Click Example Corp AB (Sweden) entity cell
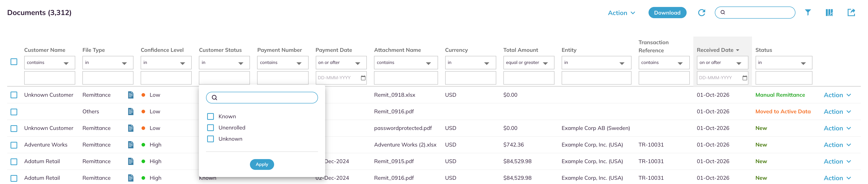Image resolution: width=868 pixels, height=184 pixels. pyautogui.click(x=596, y=128)
